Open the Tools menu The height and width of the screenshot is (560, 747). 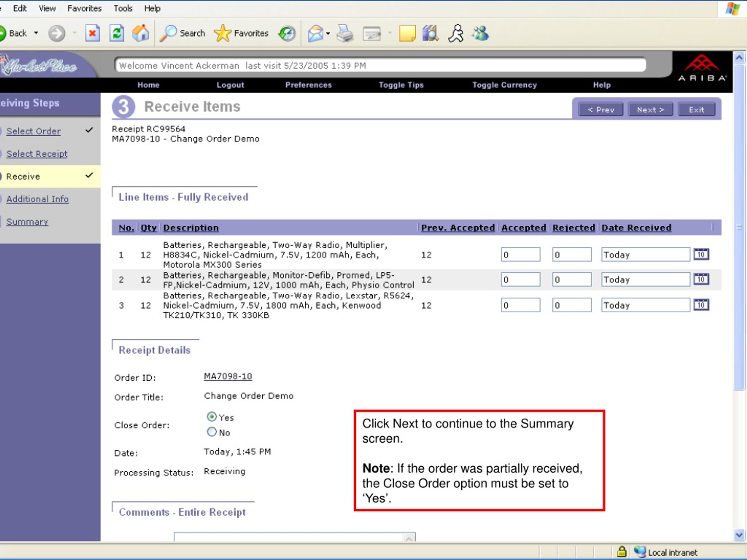point(123,8)
